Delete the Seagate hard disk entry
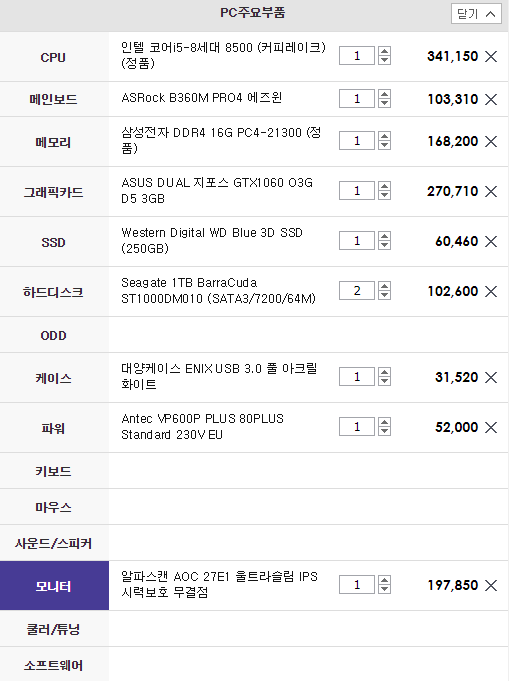Image resolution: width=509 pixels, height=681 pixels. (x=491, y=291)
